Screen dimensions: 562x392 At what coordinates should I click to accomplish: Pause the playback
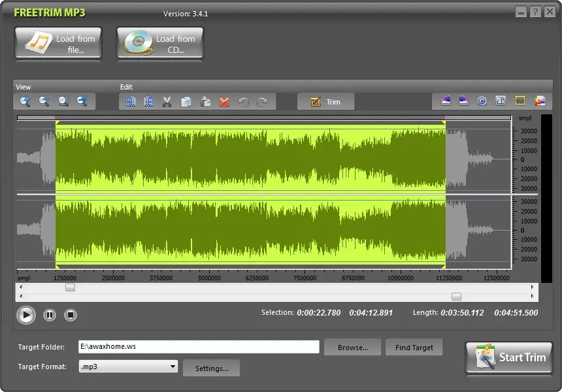[x=50, y=315]
